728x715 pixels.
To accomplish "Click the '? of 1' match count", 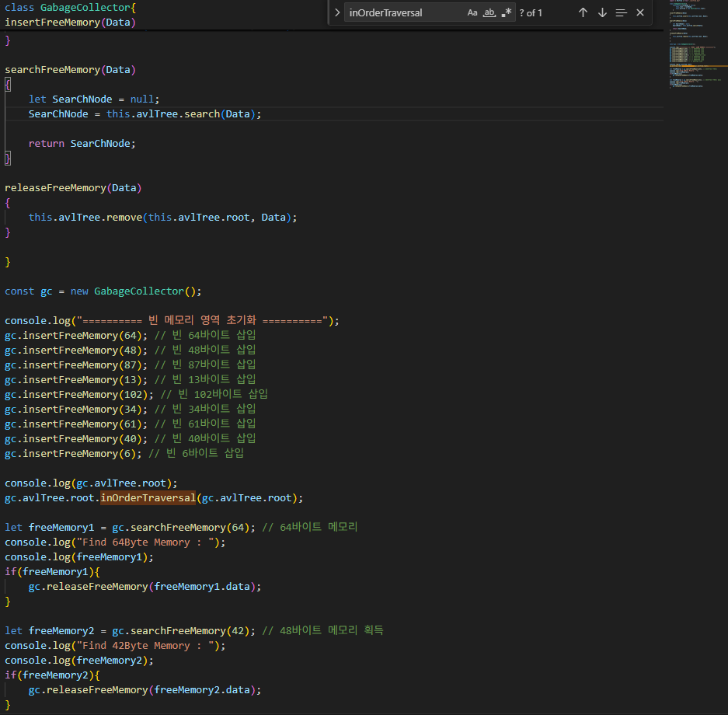I will pos(531,13).
